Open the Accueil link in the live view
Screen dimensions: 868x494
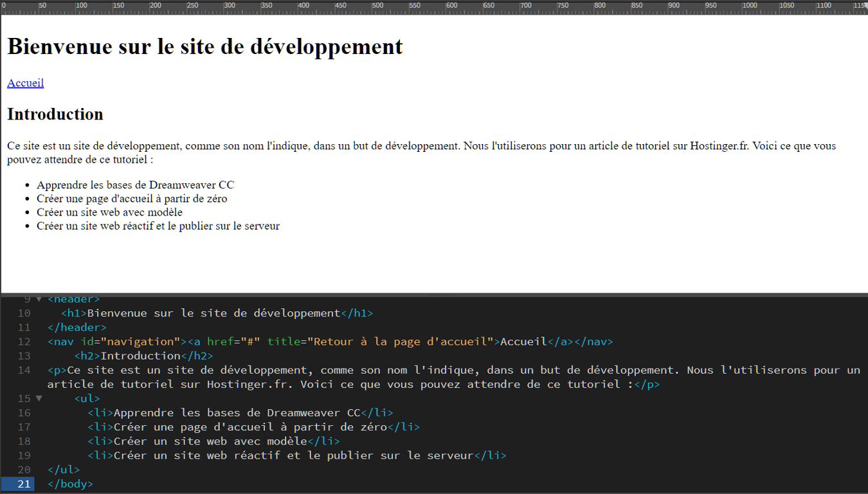pyautogui.click(x=24, y=82)
